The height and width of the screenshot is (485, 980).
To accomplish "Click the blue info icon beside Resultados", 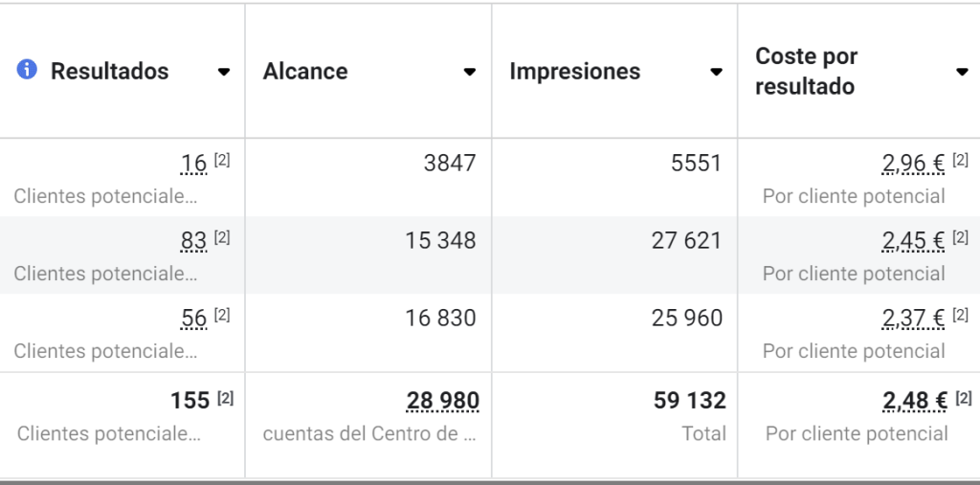I will [26, 70].
